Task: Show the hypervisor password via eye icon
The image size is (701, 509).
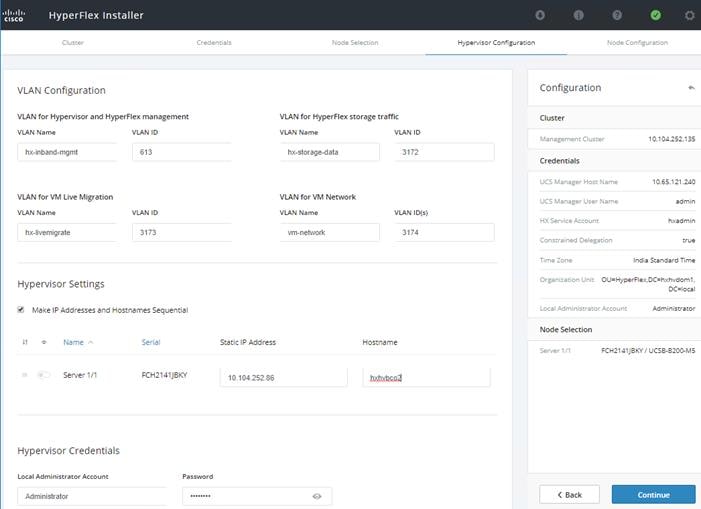Action: (317, 496)
